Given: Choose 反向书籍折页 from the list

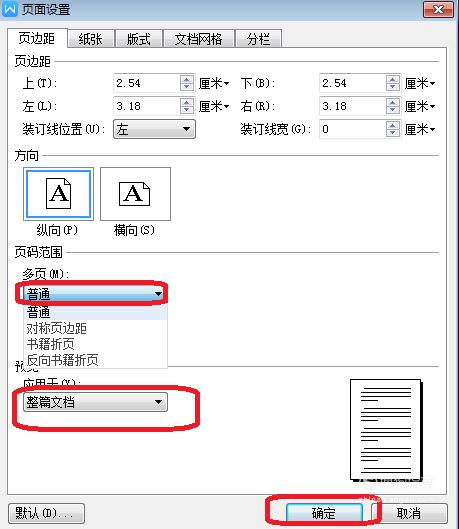Looking at the screenshot, I should [95, 360].
